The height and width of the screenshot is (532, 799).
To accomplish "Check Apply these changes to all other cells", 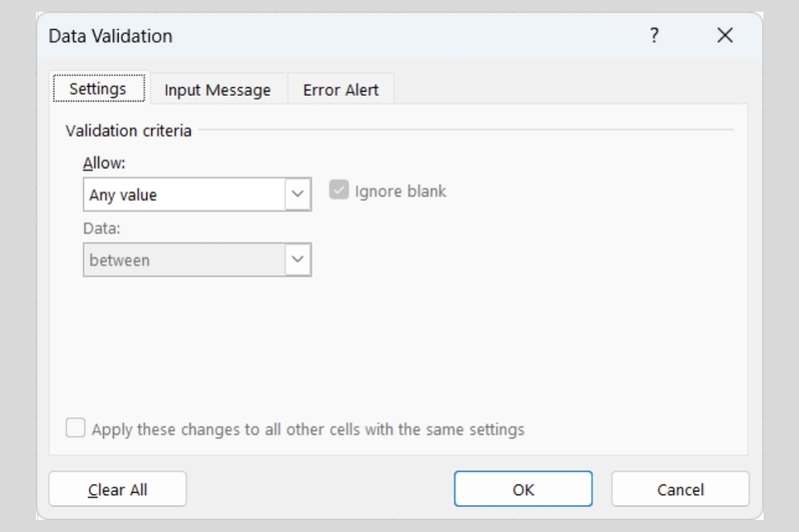I will point(76,428).
